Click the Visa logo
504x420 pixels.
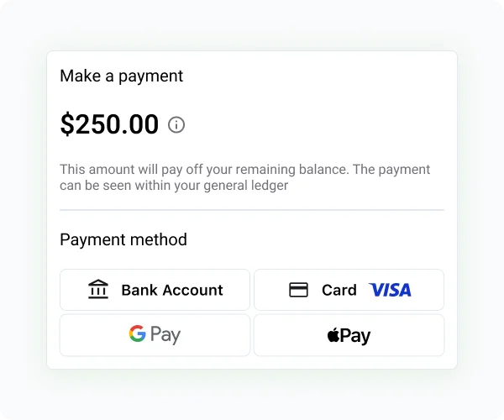[x=391, y=290]
